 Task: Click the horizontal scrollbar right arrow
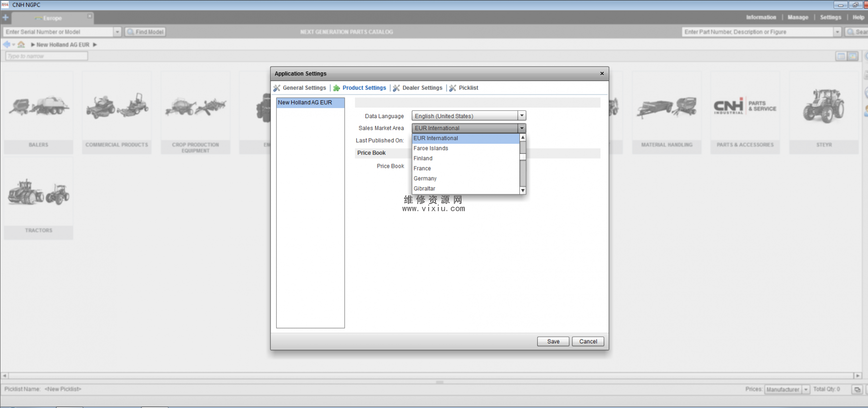pos(857,376)
